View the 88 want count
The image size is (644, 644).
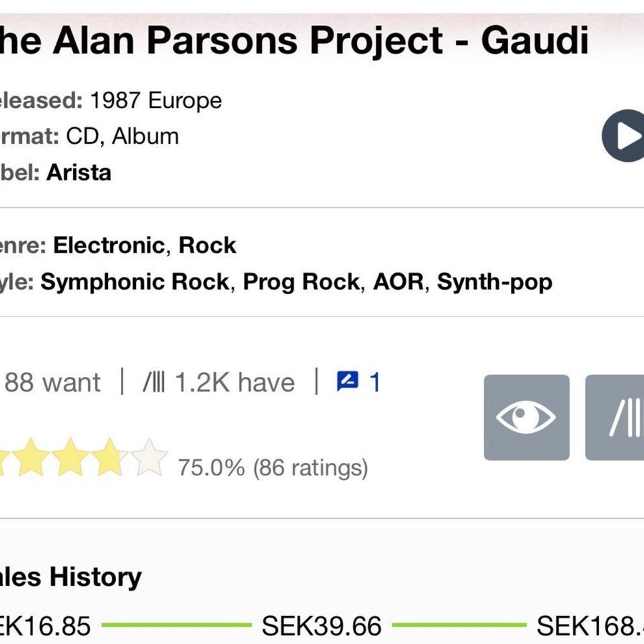[52, 383]
